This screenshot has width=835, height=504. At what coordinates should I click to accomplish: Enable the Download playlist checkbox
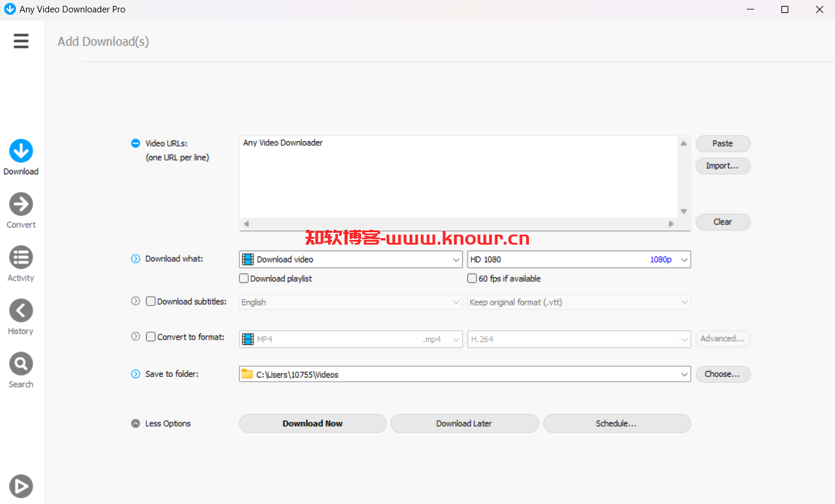click(244, 278)
